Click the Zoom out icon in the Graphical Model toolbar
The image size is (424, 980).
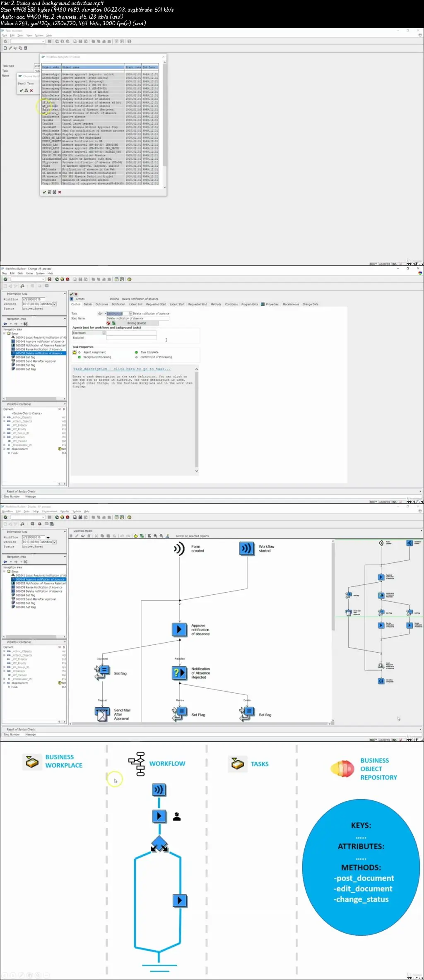(x=161, y=536)
